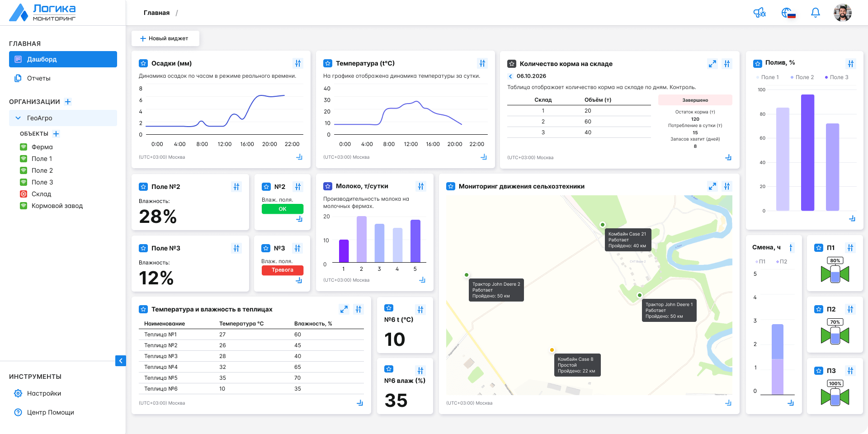
Task: Go to previous date before 06.10.2026
Action: 510,76
